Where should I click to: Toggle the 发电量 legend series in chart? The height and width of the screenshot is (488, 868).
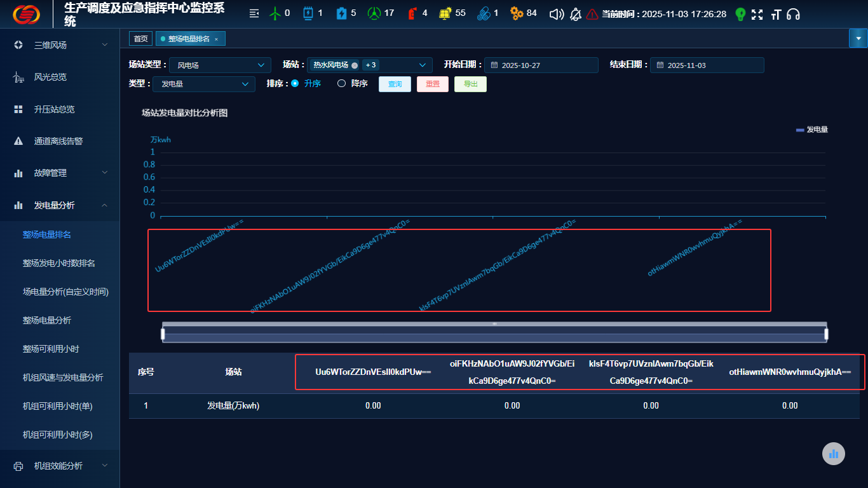click(x=811, y=130)
